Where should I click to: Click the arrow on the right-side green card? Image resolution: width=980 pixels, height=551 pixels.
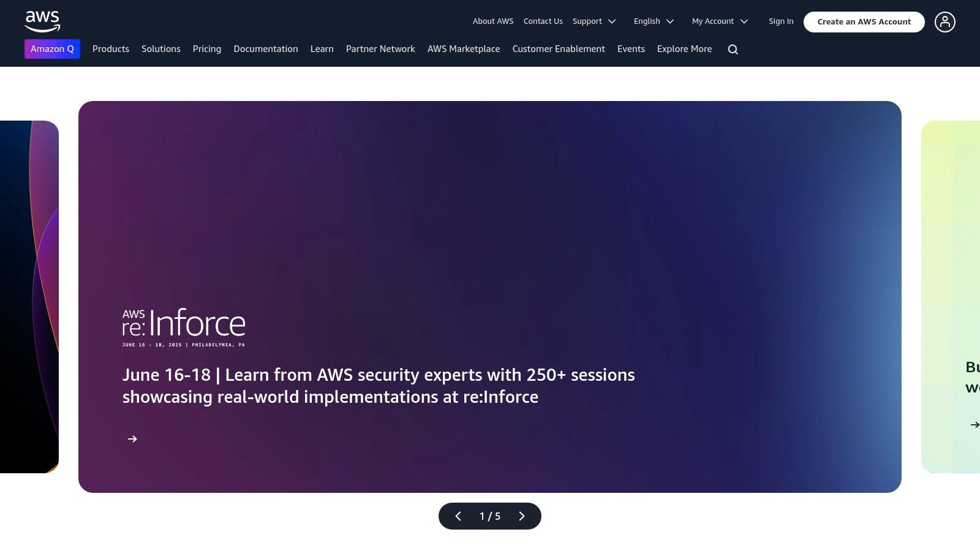point(974,424)
